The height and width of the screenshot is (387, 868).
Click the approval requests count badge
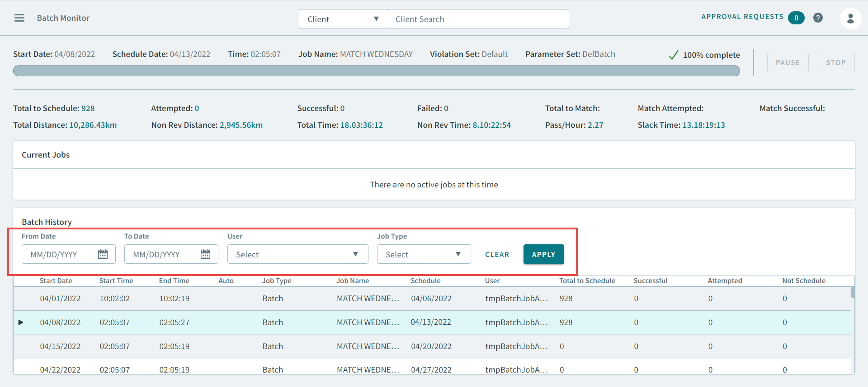pyautogui.click(x=796, y=18)
